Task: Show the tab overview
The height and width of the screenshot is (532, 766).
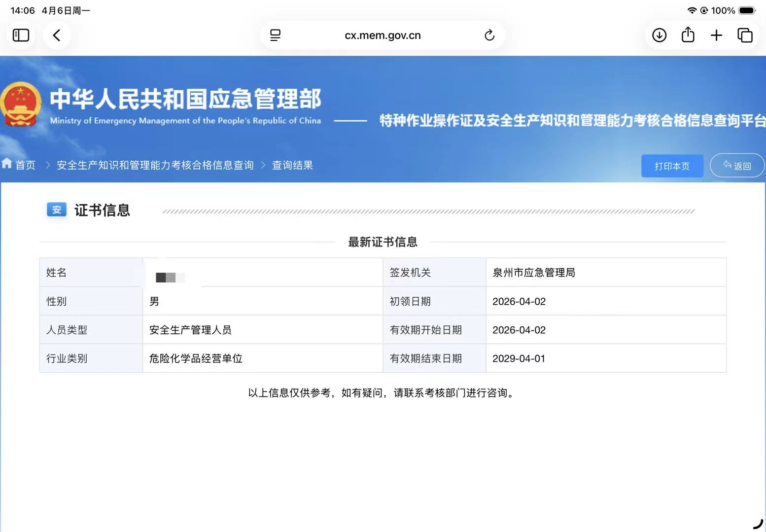Action: tap(745, 35)
